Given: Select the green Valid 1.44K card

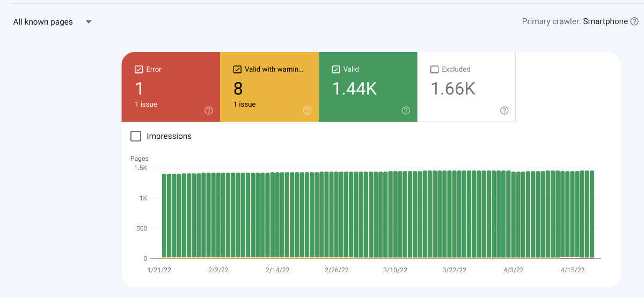Looking at the screenshot, I should [368, 87].
